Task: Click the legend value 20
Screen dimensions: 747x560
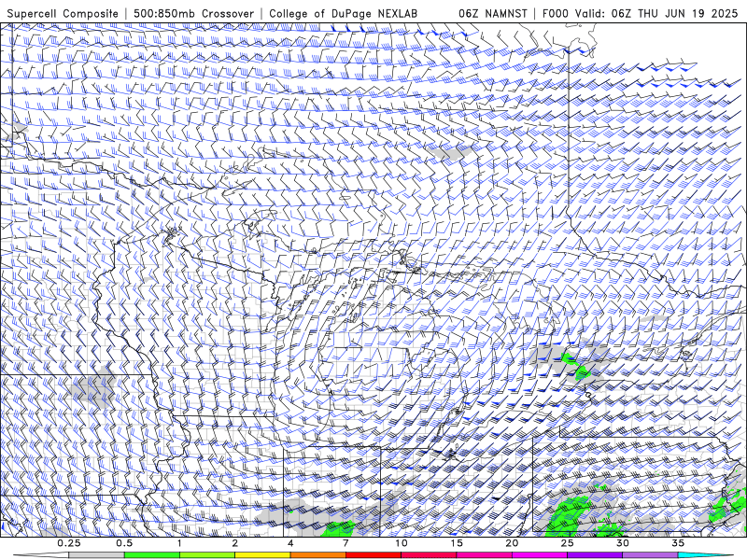Action: coord(512,543)
